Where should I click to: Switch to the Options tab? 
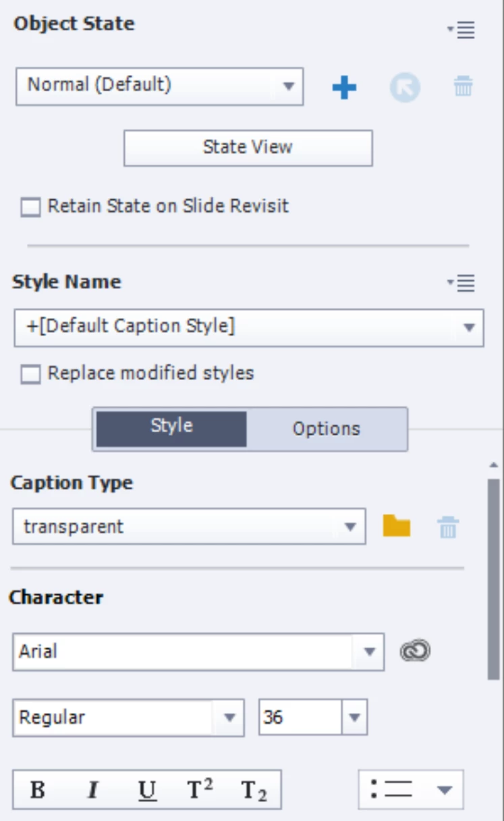point(327,429)
